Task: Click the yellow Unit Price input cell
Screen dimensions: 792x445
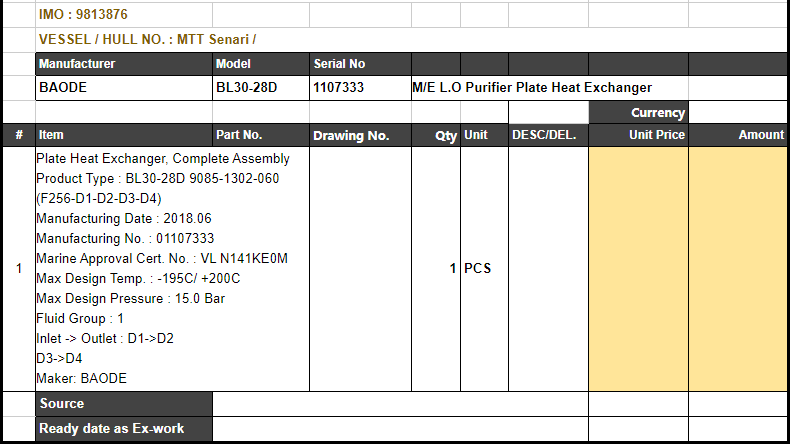Action: pos(638,269)
